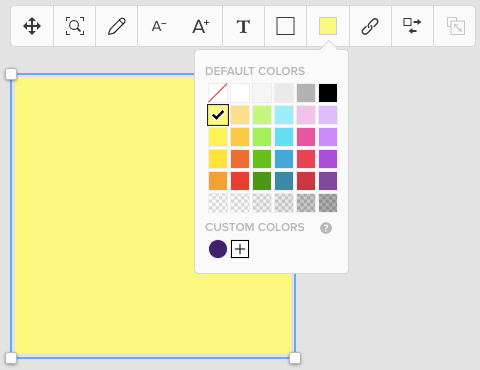Screen dimensions: 480x370
Task: Click the link chain icon
Action: 370,26
